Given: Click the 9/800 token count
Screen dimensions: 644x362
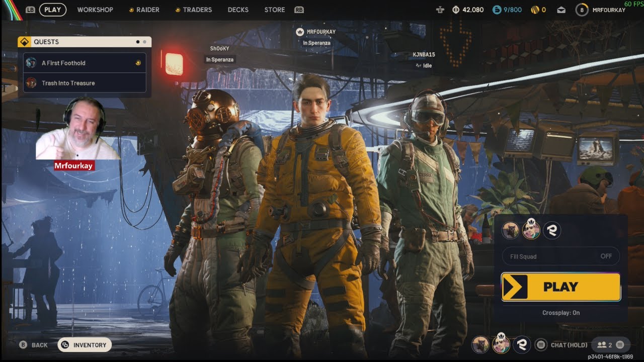Looking at the screenshot, I should pos(513,10).
